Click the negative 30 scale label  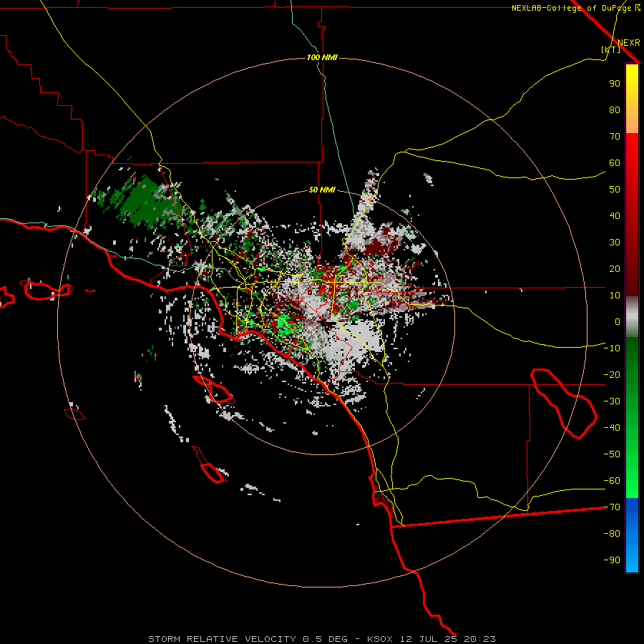point(612,401)
